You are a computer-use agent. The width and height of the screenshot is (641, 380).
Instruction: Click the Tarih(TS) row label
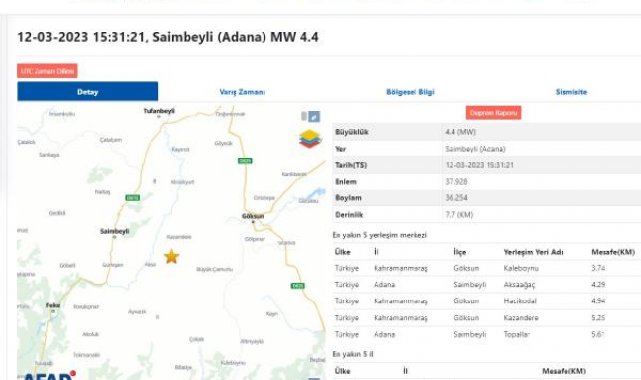[x=351, y=165]
